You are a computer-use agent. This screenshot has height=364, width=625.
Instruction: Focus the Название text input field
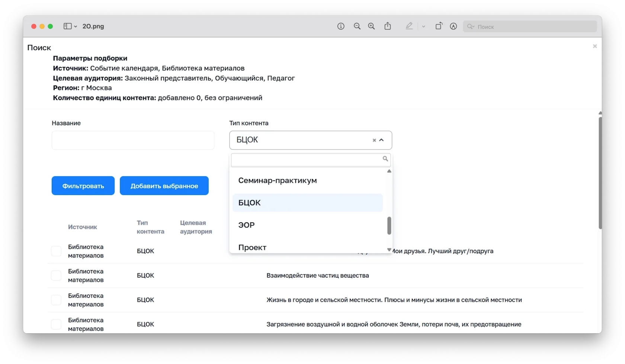(133, 140)
